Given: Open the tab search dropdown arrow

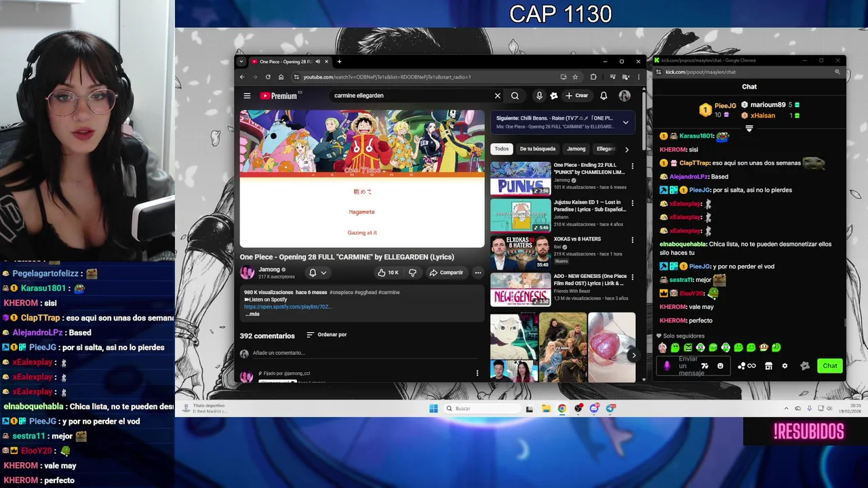Looking at the screenshot, I should coord(241,61).
